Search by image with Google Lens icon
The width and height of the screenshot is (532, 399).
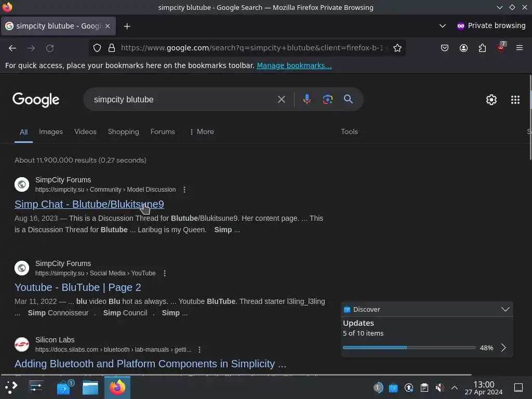(327, 99)
